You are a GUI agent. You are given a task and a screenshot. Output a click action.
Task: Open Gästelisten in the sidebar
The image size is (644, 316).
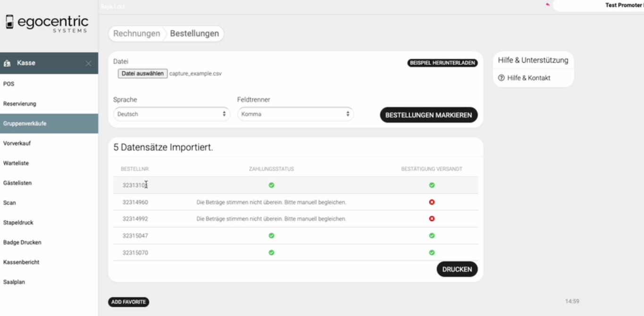click(17, 183)
